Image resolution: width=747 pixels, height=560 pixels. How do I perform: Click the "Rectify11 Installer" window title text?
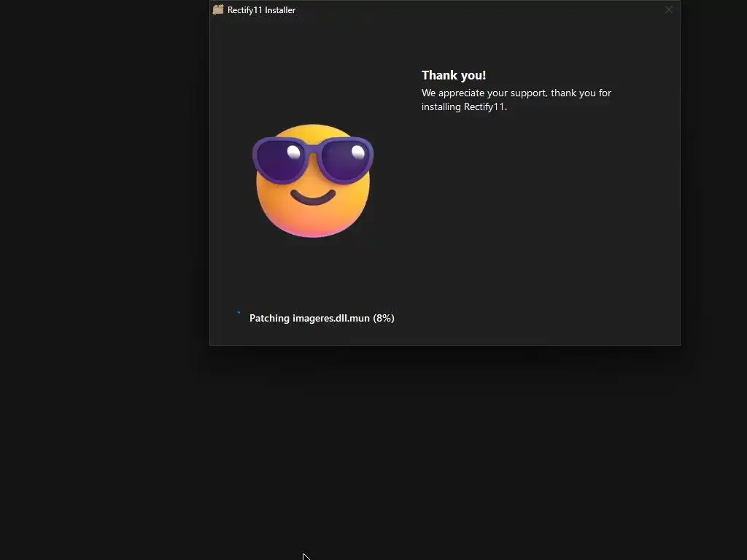point(261,10)
